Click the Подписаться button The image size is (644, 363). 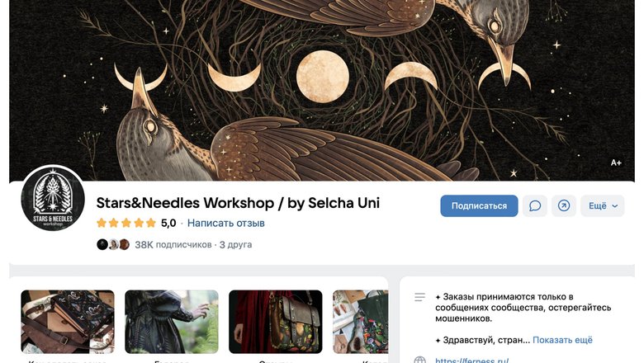coord(479,205)
